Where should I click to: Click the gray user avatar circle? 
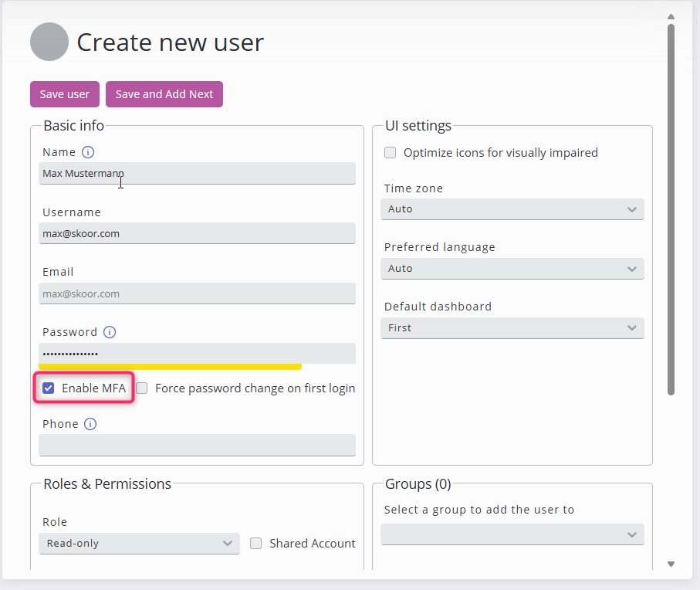[49, 42]
